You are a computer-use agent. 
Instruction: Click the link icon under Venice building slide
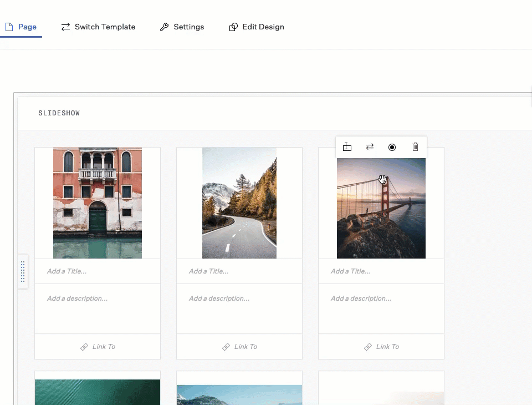84,347
